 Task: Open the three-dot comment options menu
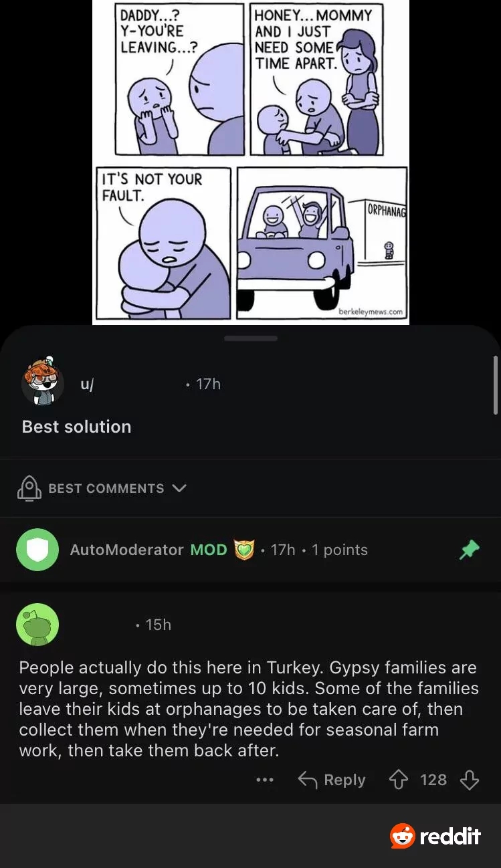[265, 780]
